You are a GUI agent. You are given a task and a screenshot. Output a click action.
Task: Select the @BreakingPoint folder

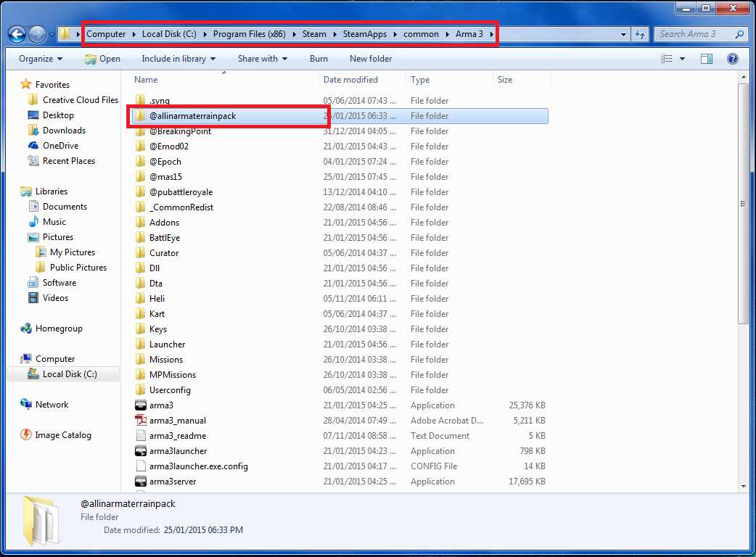(180, 131)
